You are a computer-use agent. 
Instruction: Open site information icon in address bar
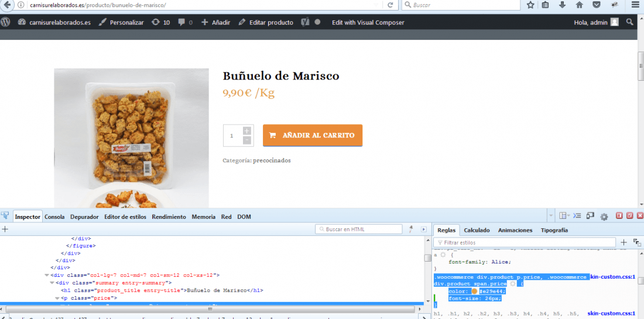coord(21,5)
